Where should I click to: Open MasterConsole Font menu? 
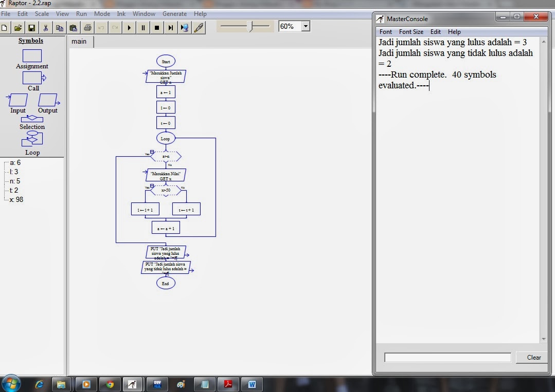click(385, 32)
